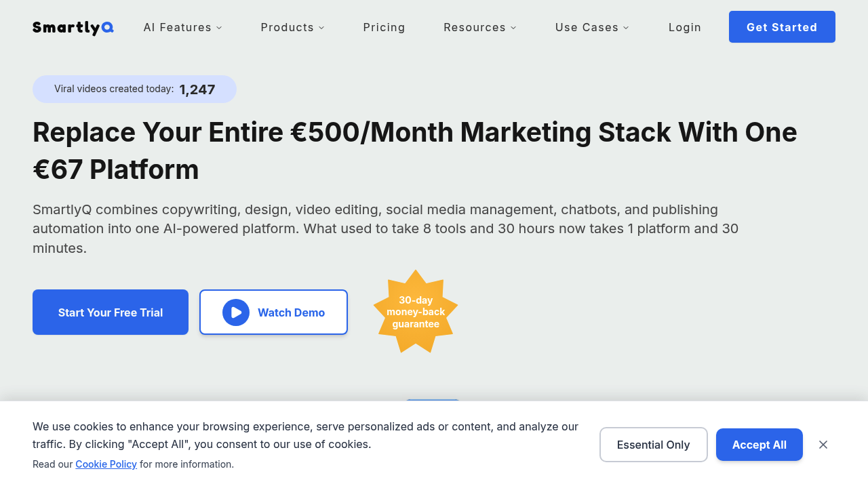Open the Cookie Policy link
The image size is (868, 488).
106,464
